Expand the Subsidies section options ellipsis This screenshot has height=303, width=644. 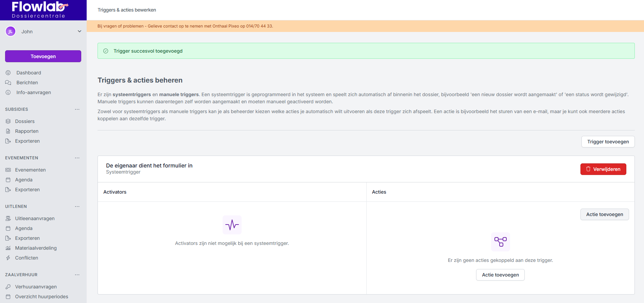click(77, 109)
